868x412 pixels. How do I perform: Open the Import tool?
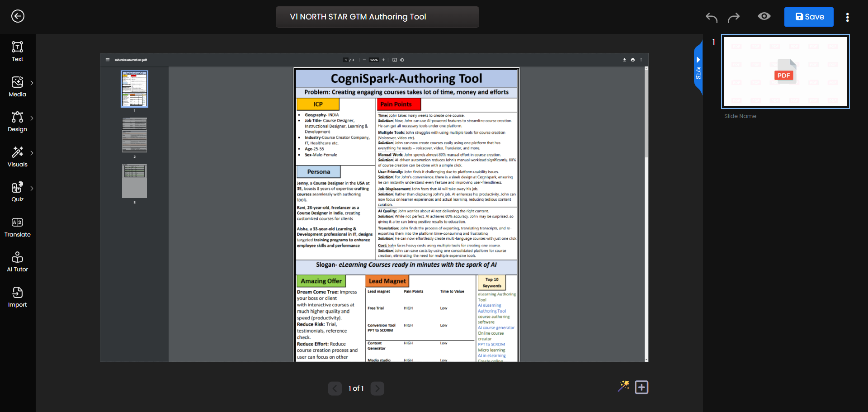tap(18, 297)
